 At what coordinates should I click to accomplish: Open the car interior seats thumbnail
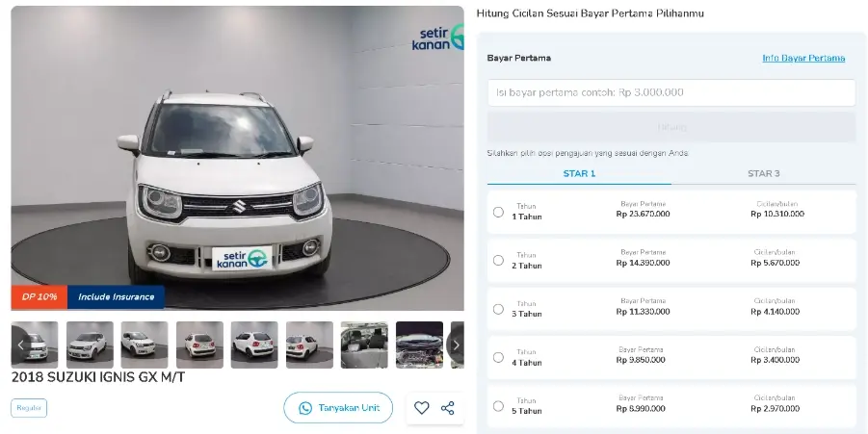coord(364,345)
